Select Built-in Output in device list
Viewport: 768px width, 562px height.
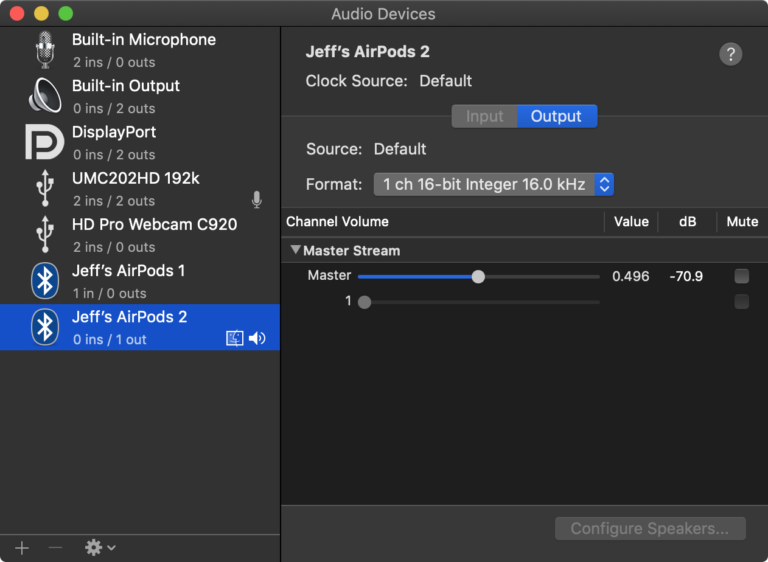coord(140,96)
